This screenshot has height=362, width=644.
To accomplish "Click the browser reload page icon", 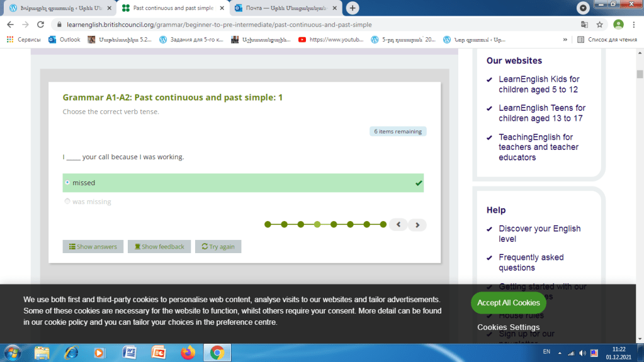I will [40, 25].
